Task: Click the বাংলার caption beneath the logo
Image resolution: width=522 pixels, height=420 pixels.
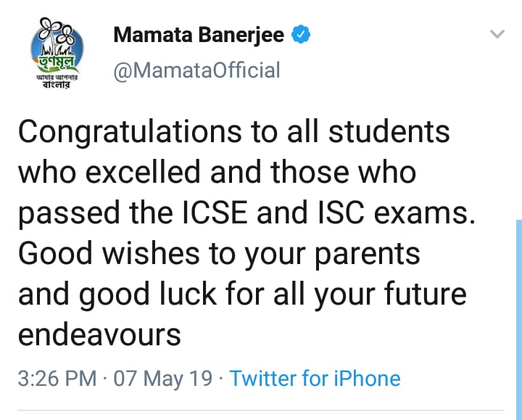Action: click(x=57, y=85)
